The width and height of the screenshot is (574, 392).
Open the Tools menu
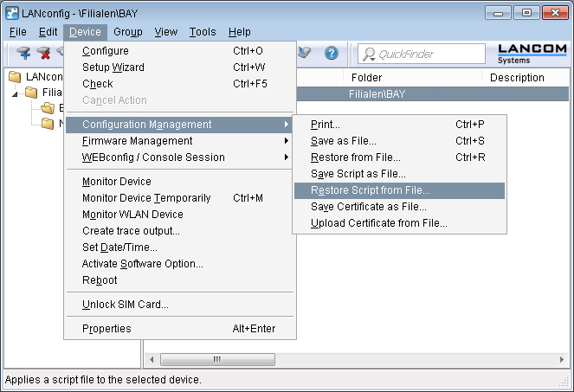[x=203, y=32]
